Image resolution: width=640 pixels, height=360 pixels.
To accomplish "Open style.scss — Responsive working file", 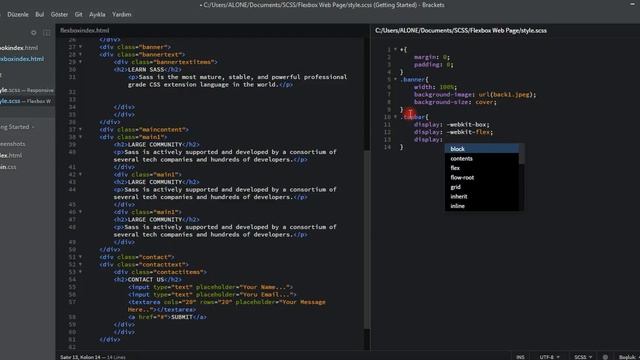I will click(x=27, y=90).
